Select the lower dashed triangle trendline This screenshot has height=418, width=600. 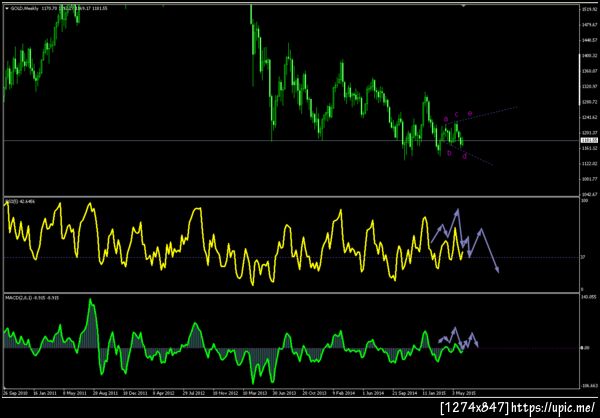[x=470, y=153]
